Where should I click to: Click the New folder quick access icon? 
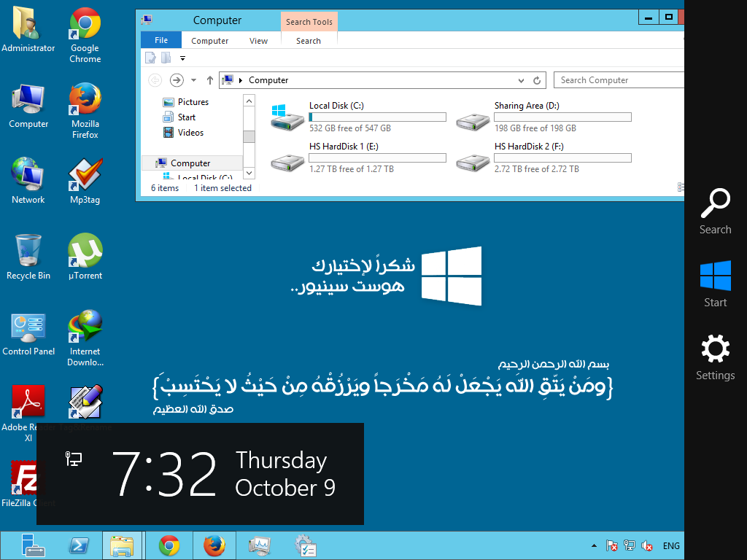[x=166, y=58]
